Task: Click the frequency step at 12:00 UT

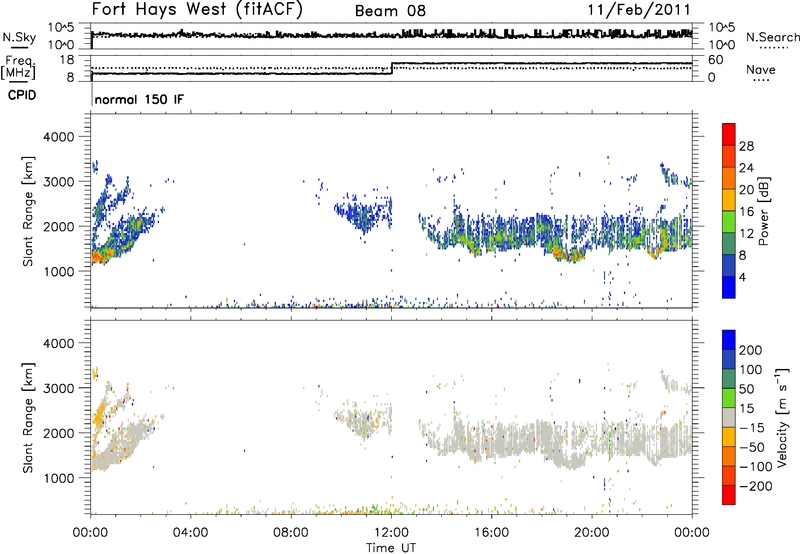Action: 392,68
